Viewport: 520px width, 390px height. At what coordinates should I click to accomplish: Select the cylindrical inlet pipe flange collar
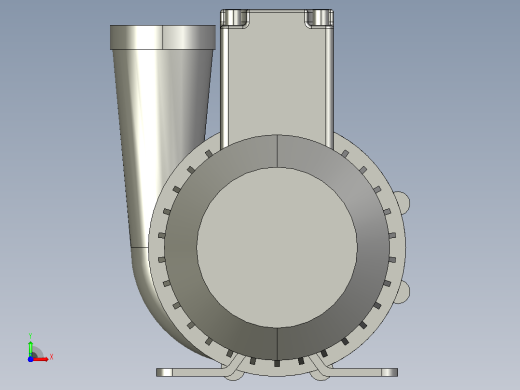(x=163, y=37)
